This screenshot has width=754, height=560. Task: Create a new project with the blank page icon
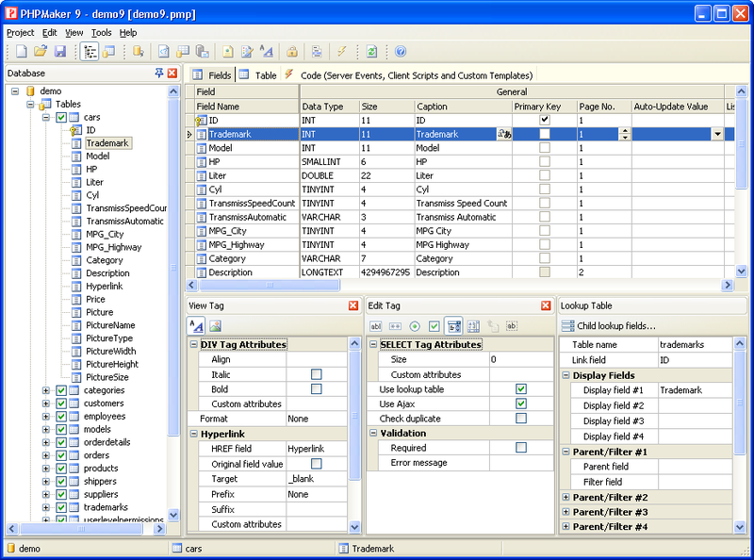tap(22, 51)
